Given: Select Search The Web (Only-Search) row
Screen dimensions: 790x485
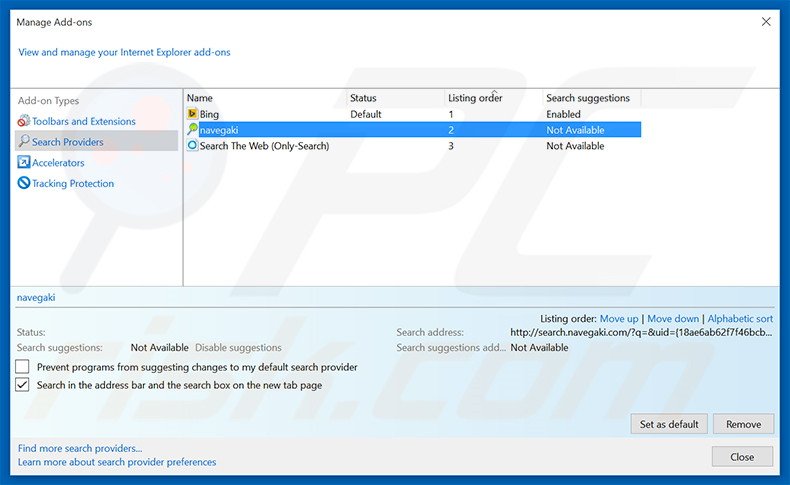Looking at the screenshot, I should tap(413, 146).
